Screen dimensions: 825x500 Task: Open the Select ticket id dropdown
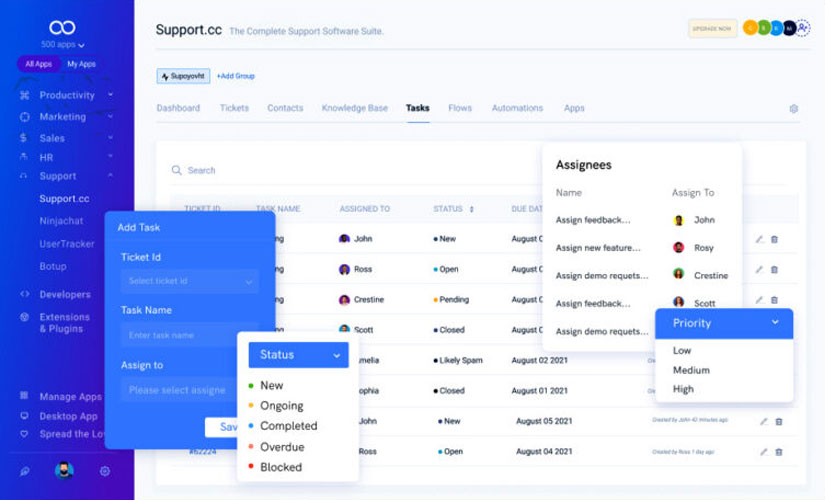click(x=189, y=281)
